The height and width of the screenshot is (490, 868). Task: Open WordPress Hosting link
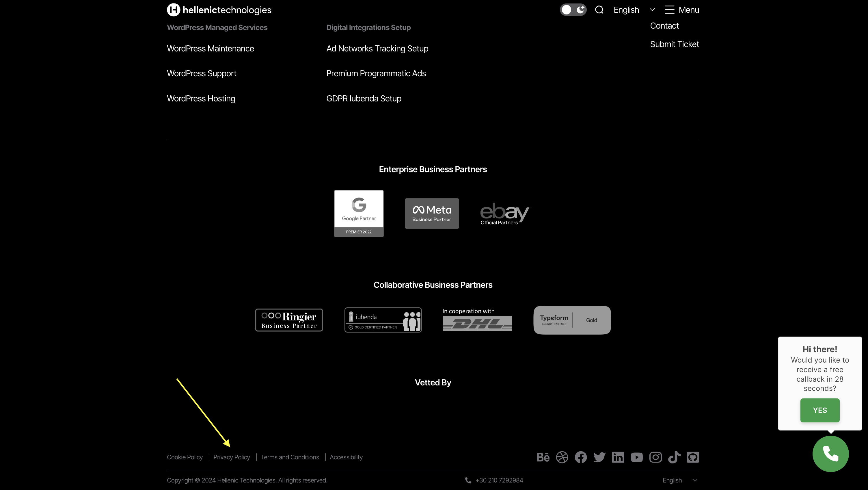click(201, 99)
